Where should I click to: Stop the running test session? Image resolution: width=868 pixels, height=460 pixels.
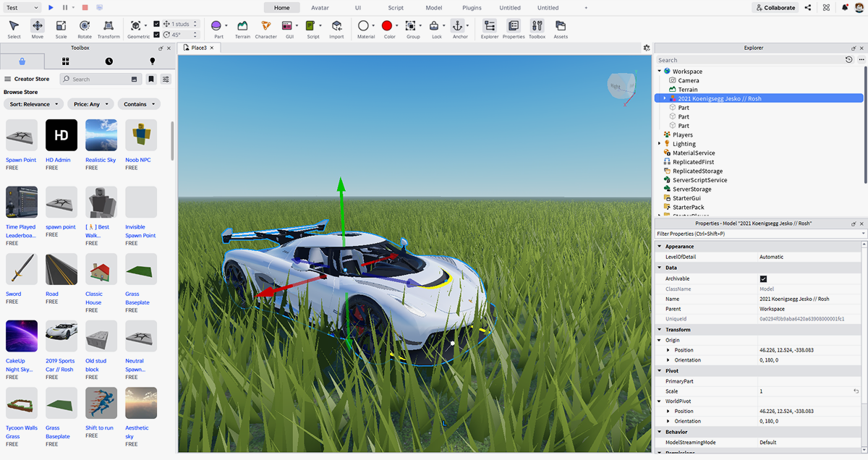(85, 7)
